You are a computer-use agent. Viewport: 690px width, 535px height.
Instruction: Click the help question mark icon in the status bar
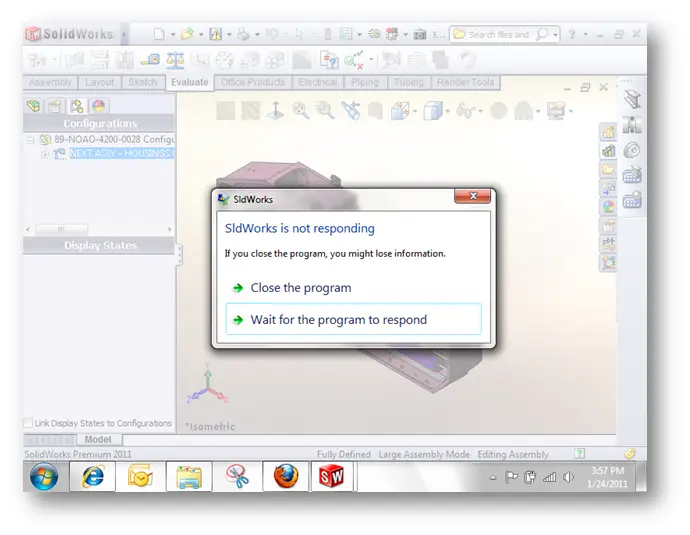(580, 453)
